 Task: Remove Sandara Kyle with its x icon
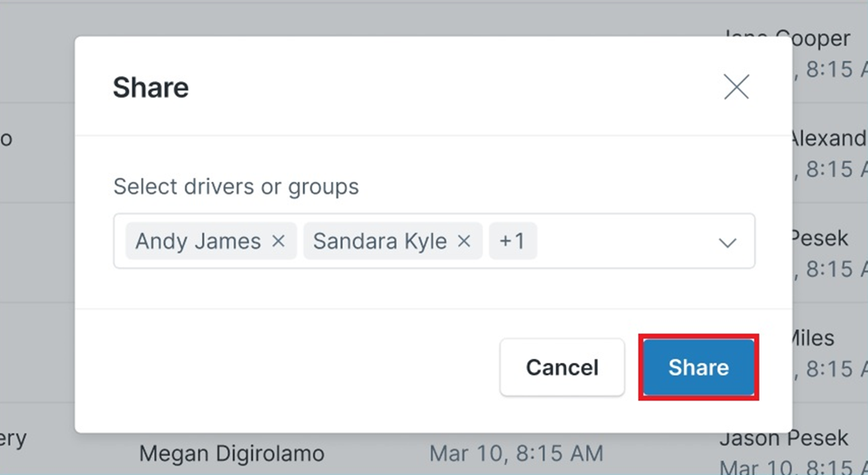[x=464, y=241]
